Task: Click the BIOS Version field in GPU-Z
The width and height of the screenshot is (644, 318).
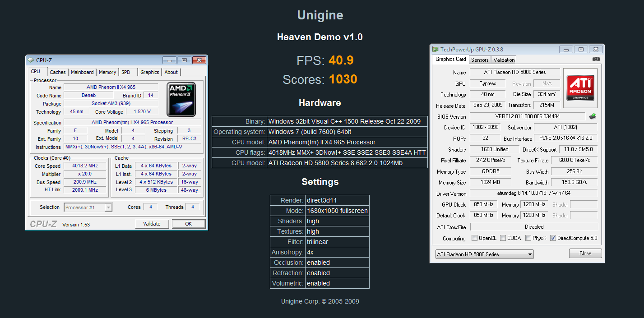Action: (528, 116)
